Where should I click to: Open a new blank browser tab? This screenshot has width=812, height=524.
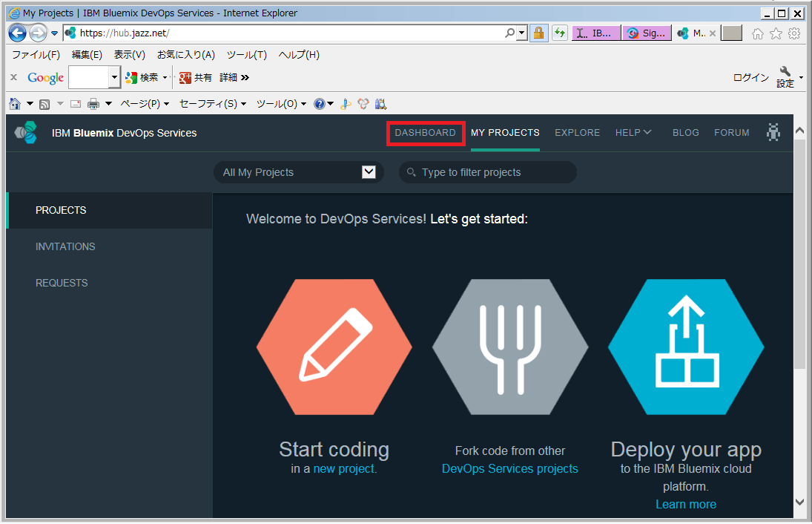tap(732, 33)
